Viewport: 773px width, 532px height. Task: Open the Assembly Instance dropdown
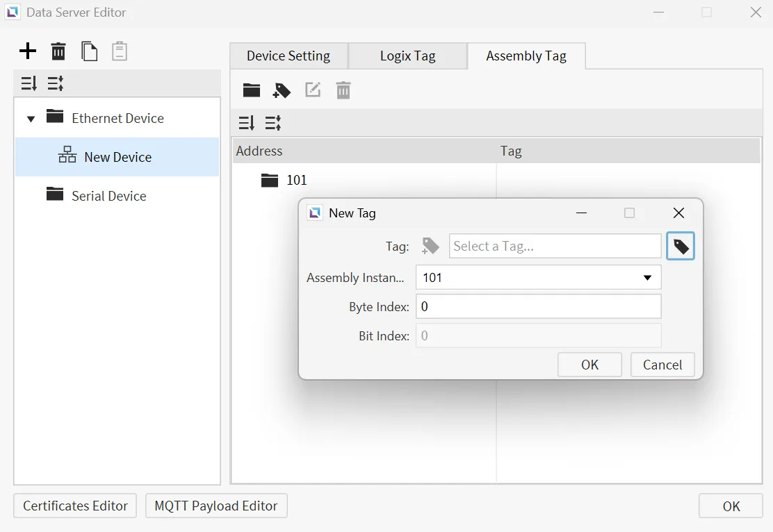pos(647,278)
